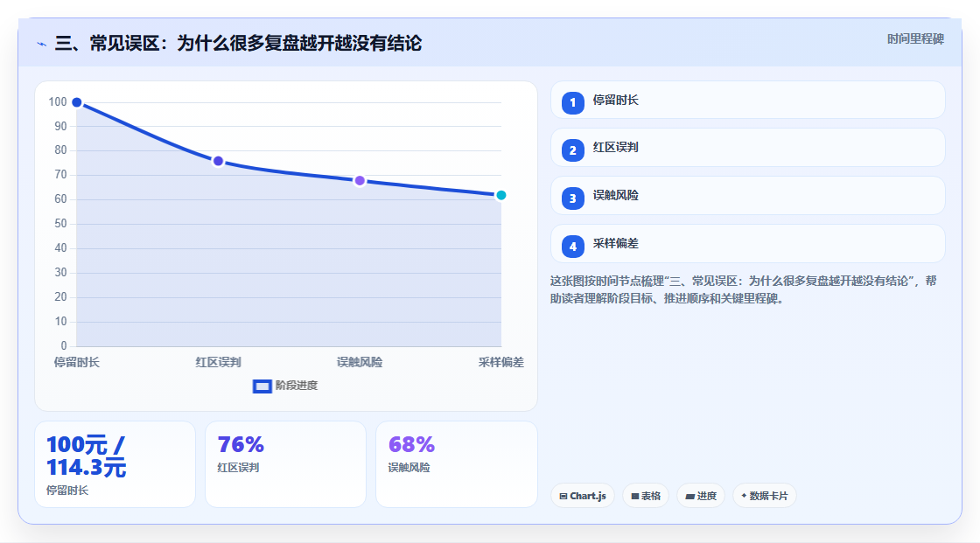
Task: Click the y-axis value 50
Action: 60,223
